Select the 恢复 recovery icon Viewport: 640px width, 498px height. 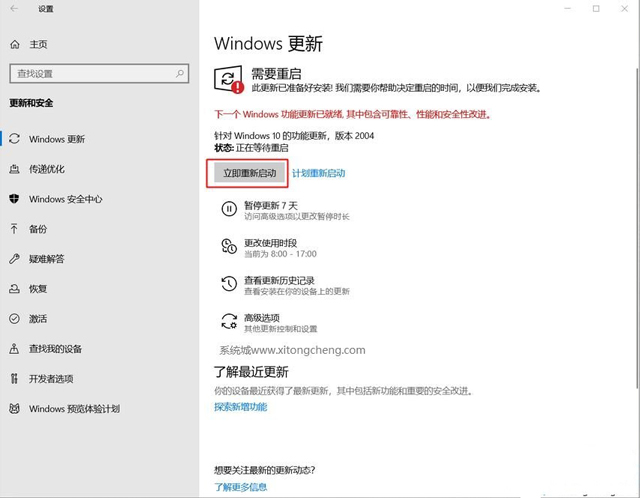[14, 289]
